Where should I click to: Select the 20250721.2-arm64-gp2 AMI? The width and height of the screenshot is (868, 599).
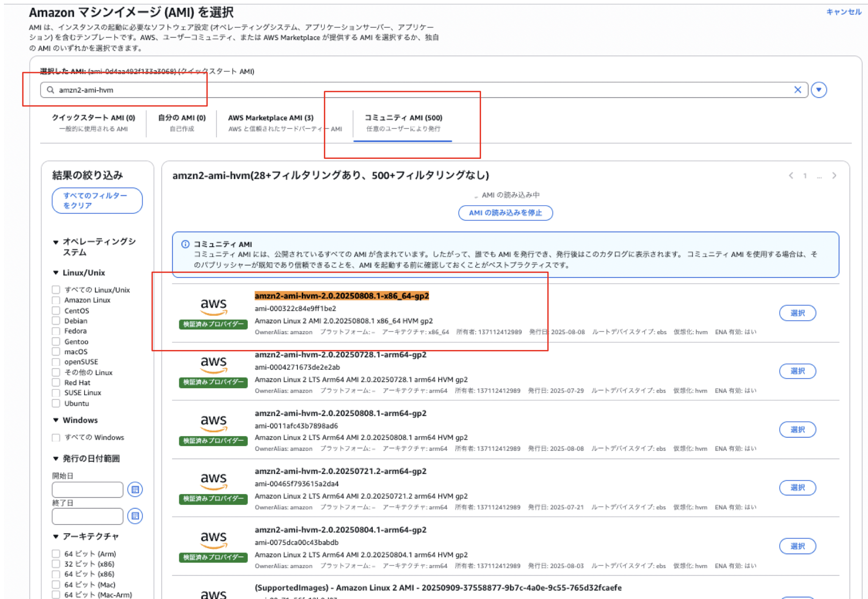[797, 487]
